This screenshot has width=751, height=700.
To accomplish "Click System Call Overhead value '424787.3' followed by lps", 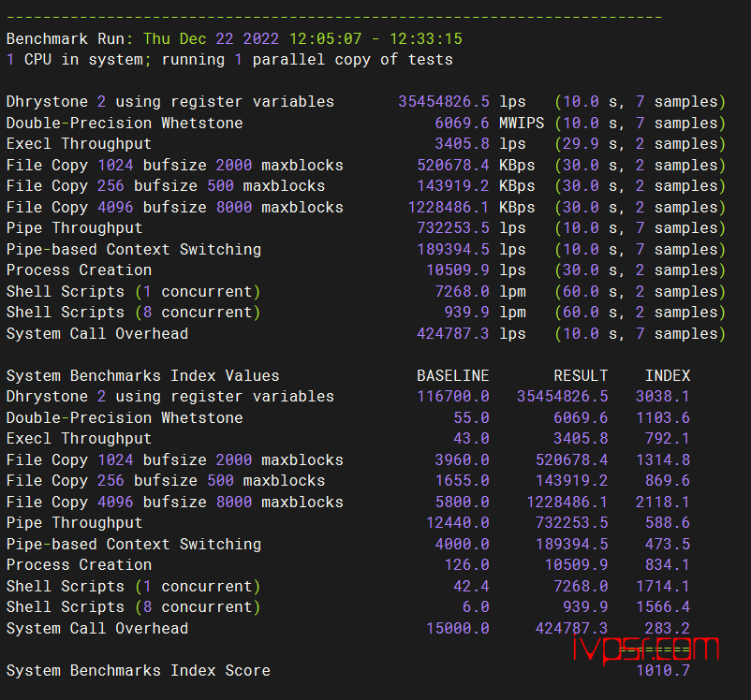I will (x=453, y=334).
